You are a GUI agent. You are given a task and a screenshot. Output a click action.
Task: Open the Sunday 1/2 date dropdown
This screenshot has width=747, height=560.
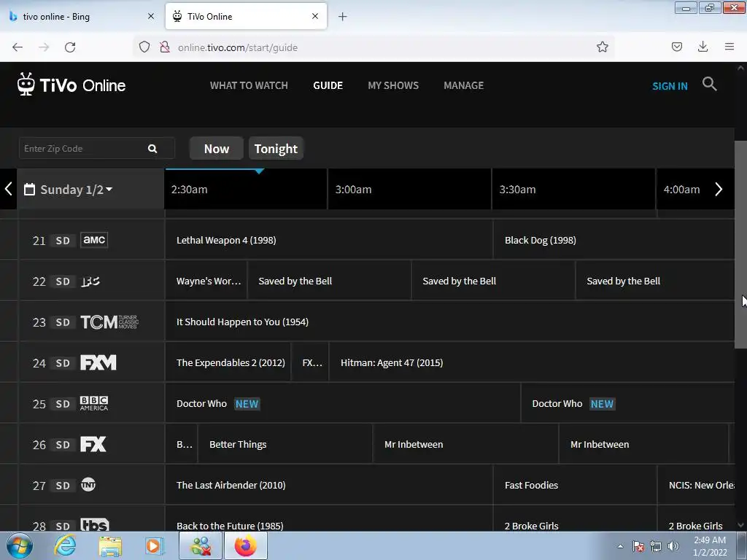click(76, 189)
